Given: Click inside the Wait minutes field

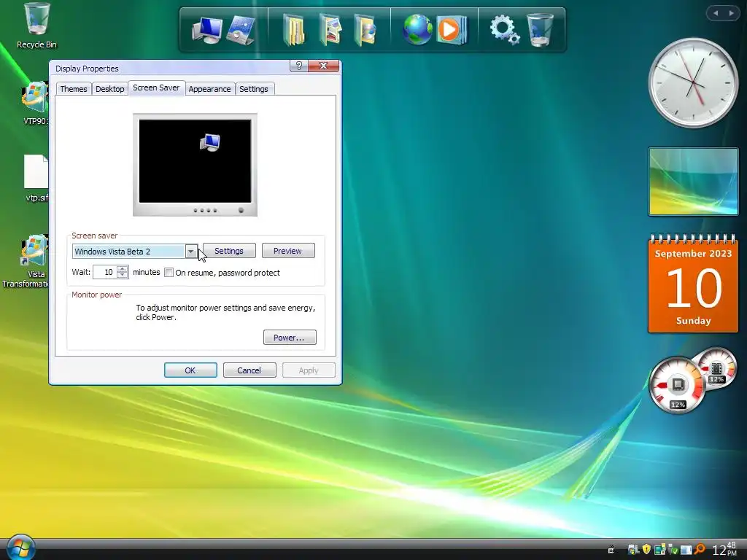Looking at the screenshot, I should tap(105, 272).
